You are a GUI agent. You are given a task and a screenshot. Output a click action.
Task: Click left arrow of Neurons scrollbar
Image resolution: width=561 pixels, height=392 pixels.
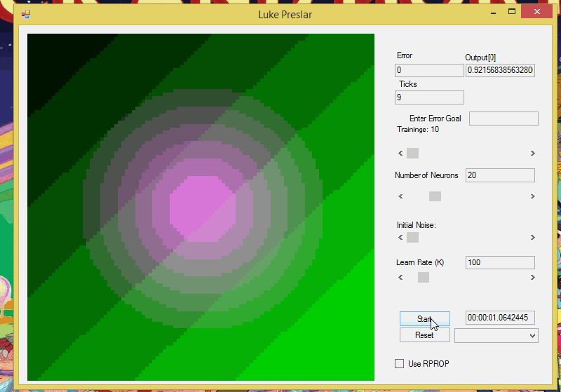[x=400, y=196]
